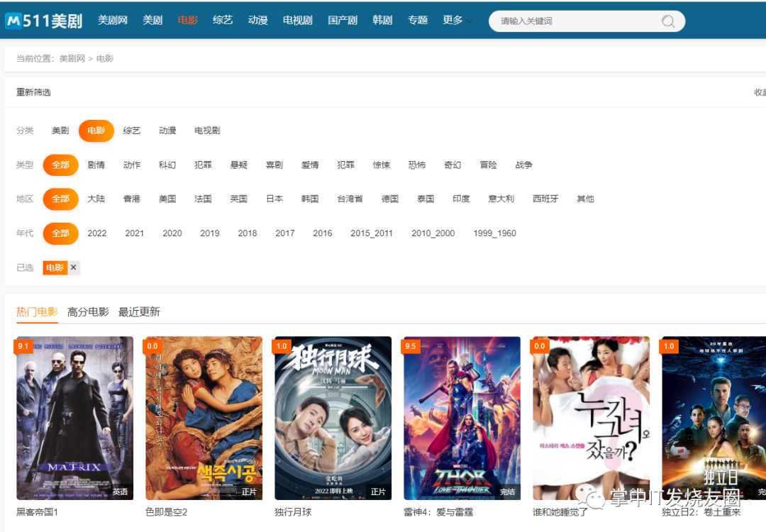Remove the selected 电影 filter tag
Screen dimensions: 766x532
tap(73, 267)
